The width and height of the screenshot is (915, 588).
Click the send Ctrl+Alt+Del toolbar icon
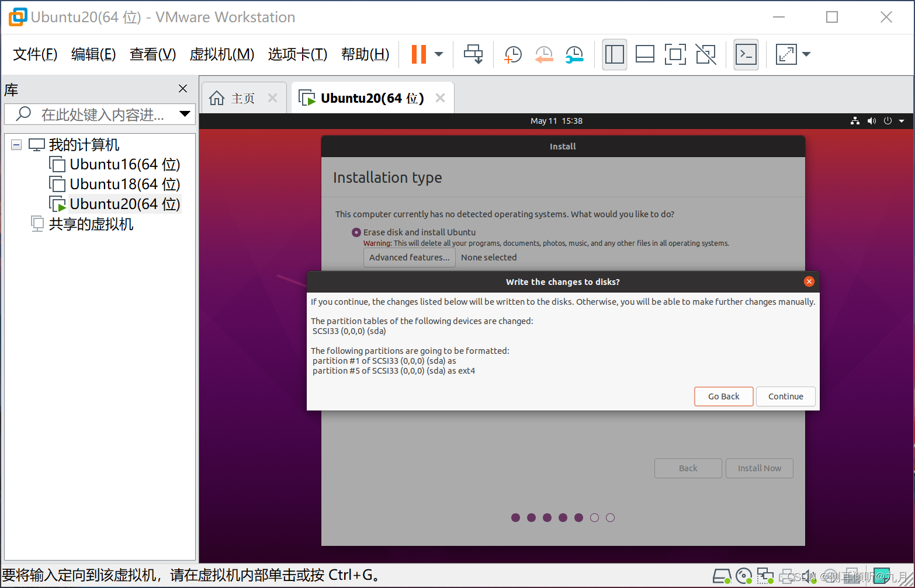coord(473,54)
